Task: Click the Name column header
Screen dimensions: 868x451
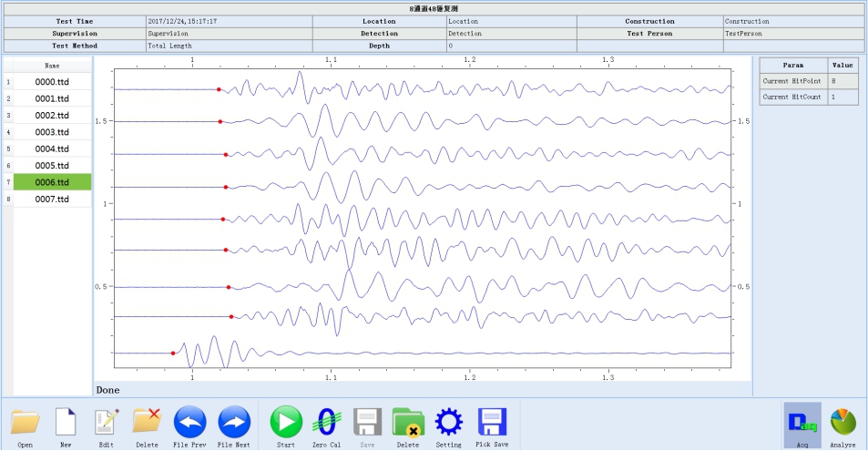Action: tap(52, 66)
